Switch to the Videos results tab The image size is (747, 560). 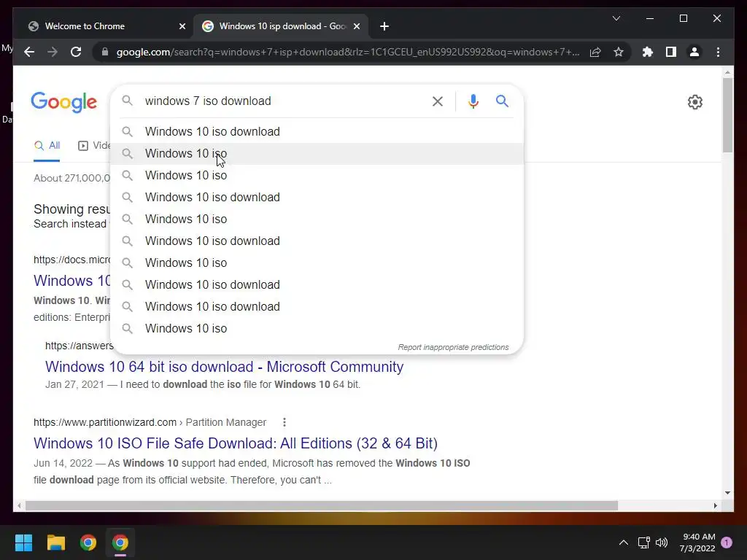[94, 146]
